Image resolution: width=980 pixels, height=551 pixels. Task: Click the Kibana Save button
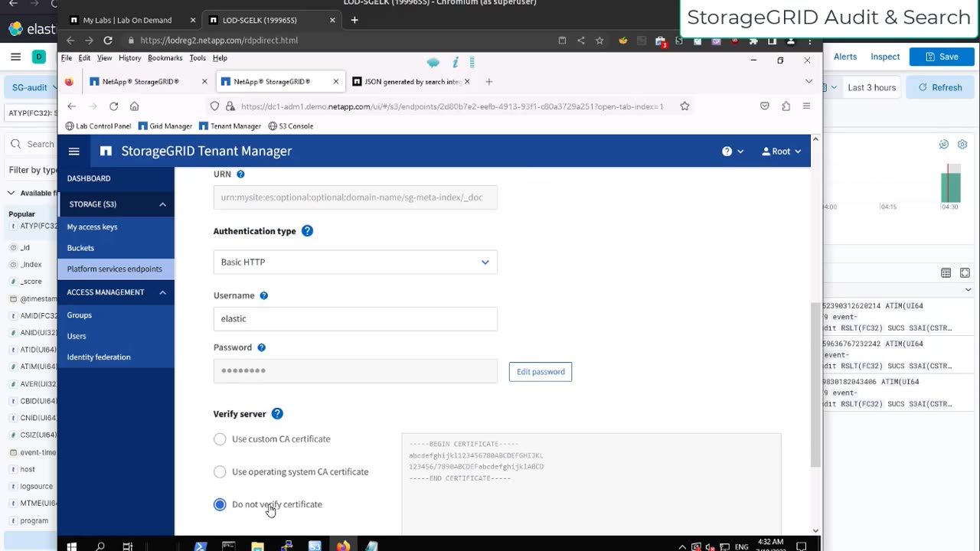(942, 57)
